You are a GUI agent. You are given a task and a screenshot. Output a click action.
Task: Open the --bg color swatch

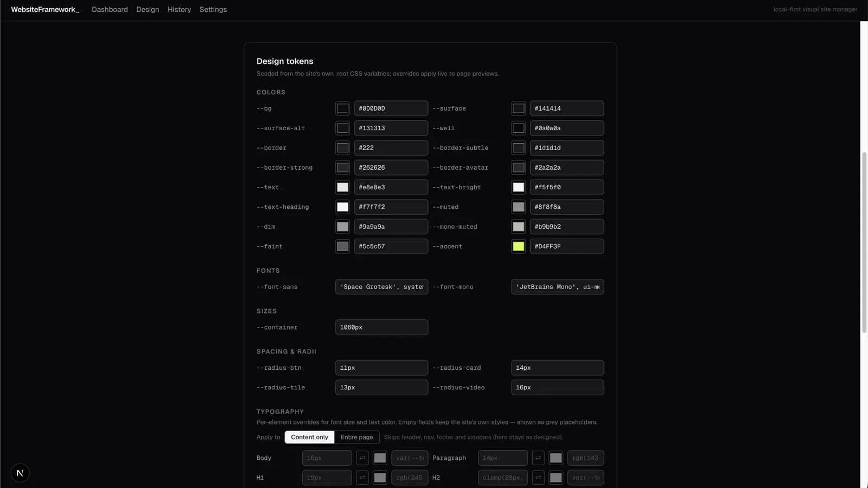tap(342, 108)
